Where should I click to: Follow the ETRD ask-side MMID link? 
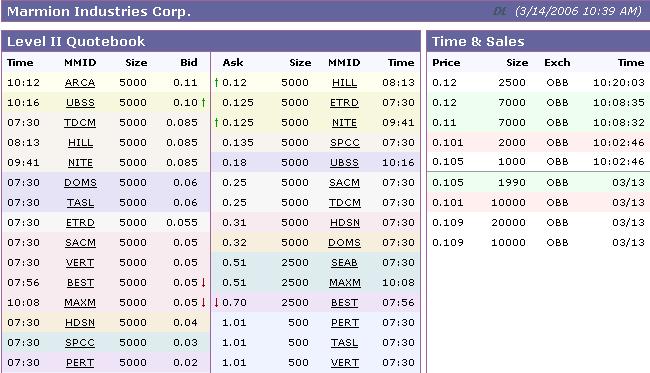click(x=344, y=103)
